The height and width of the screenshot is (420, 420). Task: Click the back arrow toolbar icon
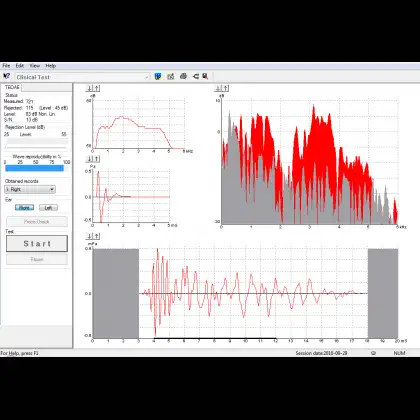pos(195,77)
